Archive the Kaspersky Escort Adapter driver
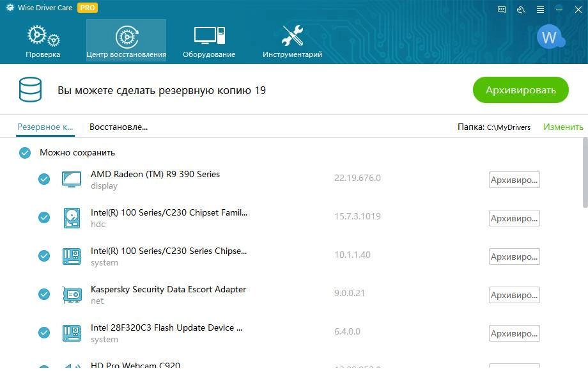 (x=514, y=296)
